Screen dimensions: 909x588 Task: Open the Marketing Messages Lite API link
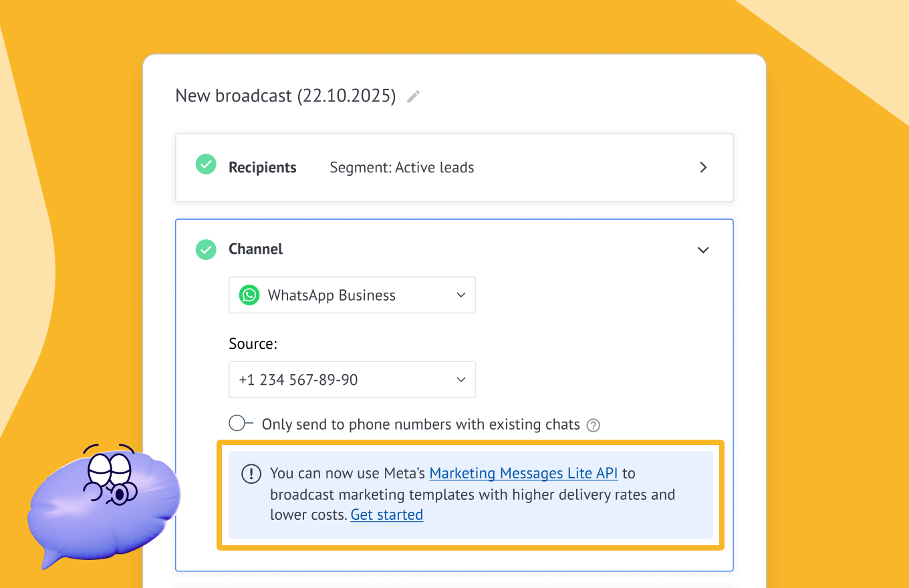point(523,474)
